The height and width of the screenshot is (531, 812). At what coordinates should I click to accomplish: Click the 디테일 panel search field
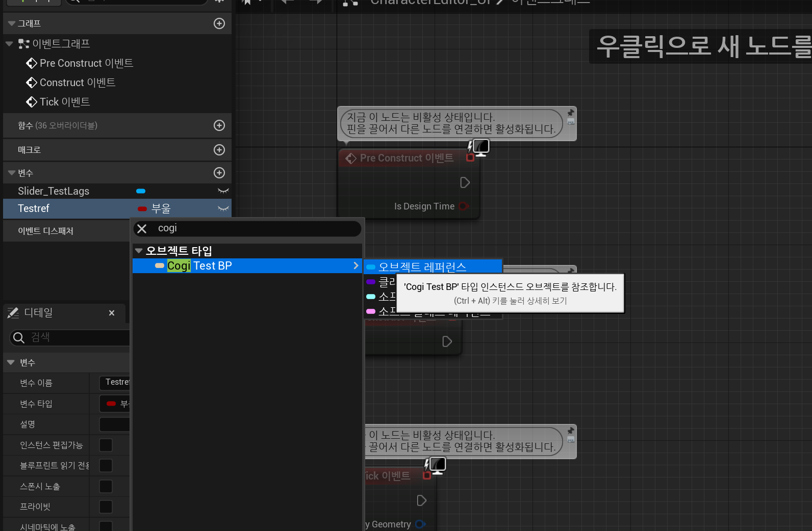pos(77,337)
